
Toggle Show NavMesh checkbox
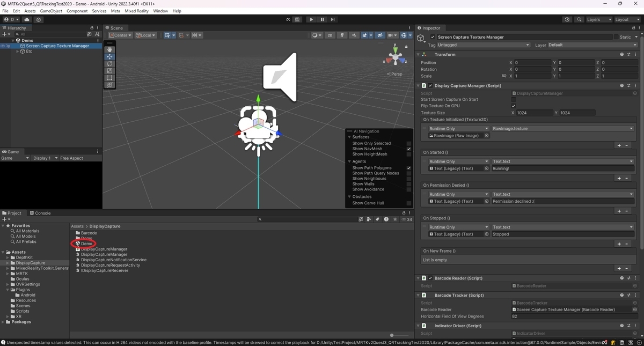(x=409, y=149)
